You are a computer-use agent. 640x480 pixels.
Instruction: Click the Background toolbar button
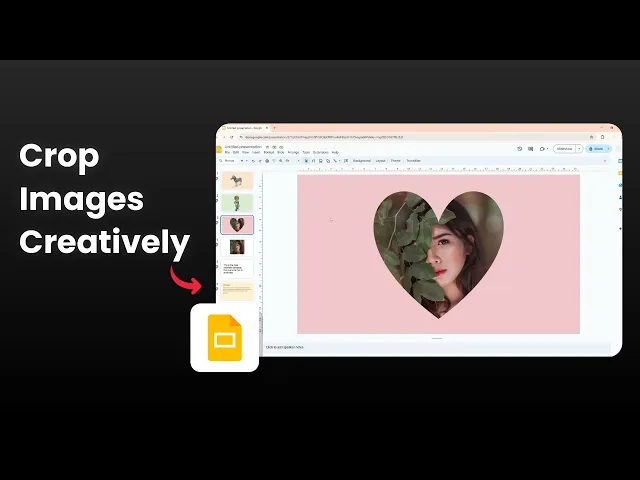[362, 161]
